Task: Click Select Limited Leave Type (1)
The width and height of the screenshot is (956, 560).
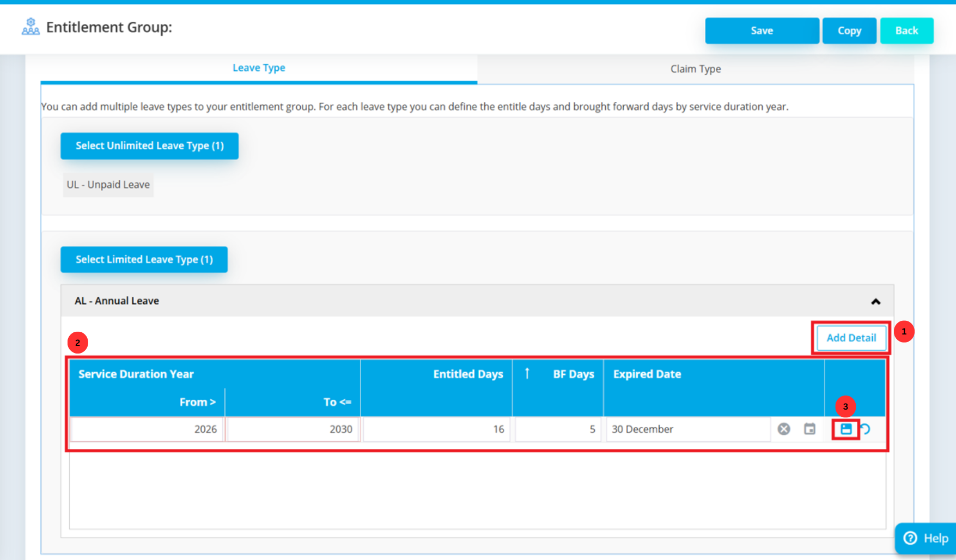Action: tap(144, 259)
